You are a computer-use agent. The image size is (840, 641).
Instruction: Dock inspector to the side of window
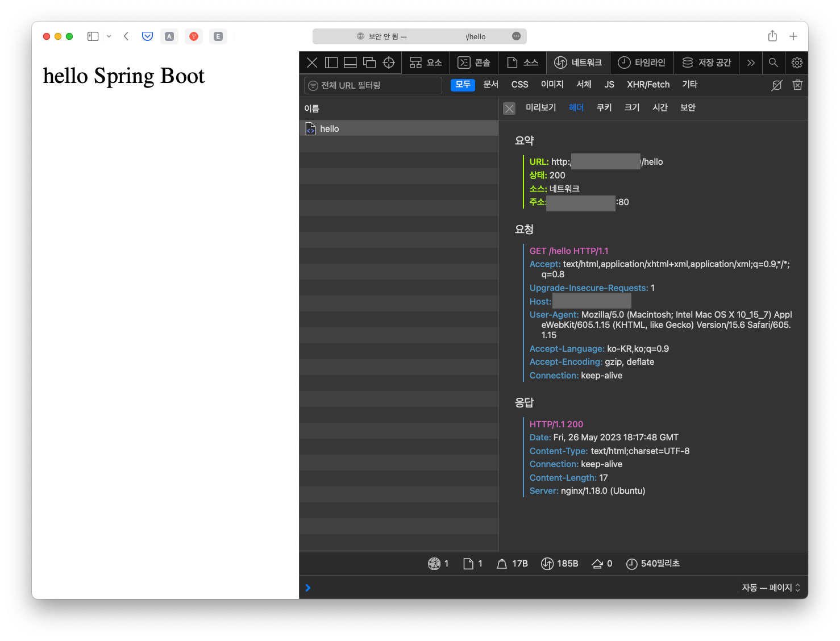click(331, 63)
